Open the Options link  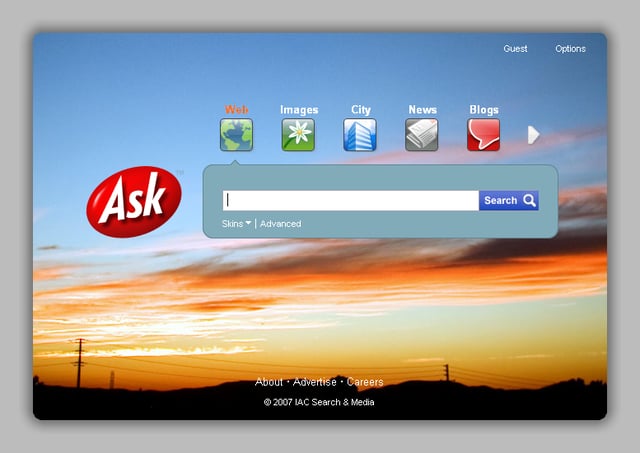coord(570,49)
